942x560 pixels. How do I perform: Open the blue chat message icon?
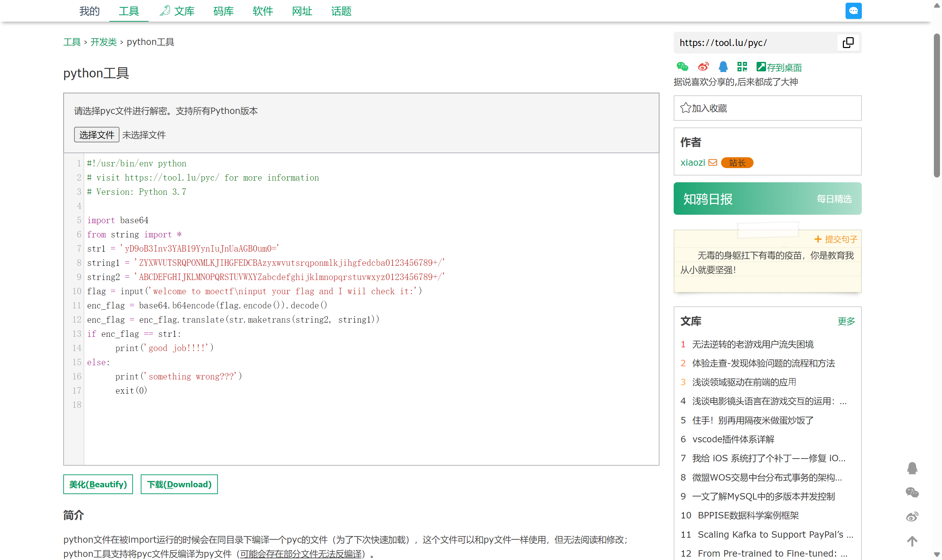point(853,11)
